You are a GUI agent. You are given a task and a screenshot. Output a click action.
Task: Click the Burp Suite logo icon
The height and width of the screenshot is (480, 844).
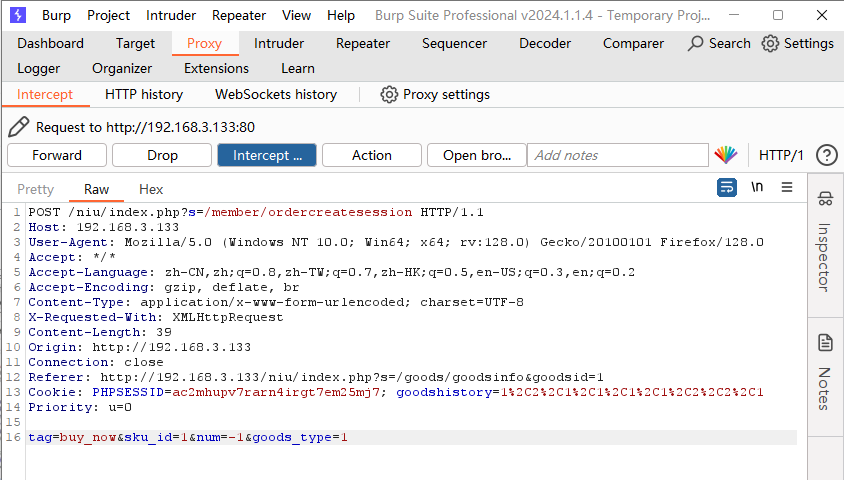pyautogui.click(x=18, y=15)
